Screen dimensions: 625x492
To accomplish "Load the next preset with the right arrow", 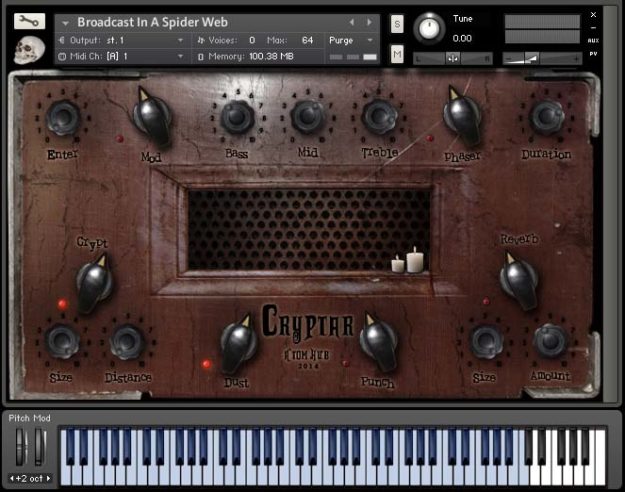I will (x=369, y=22).
